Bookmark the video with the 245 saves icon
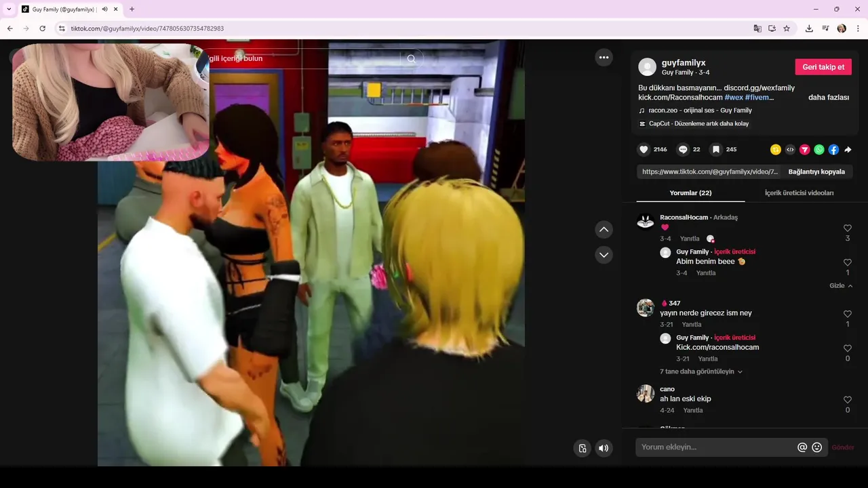Screen dimensions: 868x488 [715, 150]
